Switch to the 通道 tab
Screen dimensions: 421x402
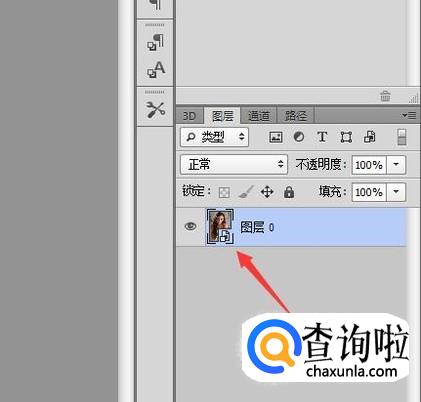pyautogui.click(x=259, y=116)
